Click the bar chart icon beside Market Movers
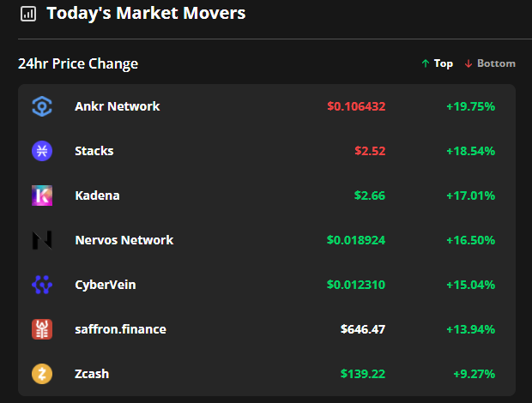 [x=28, y=14]
